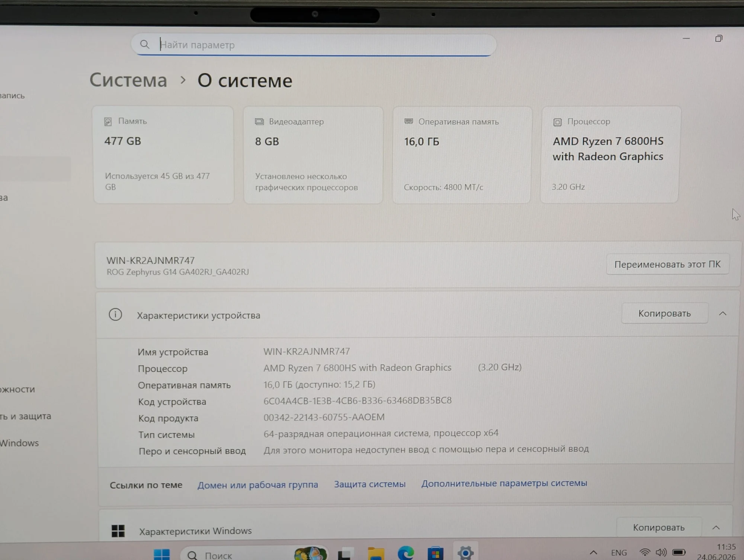This screenshot has height=560, width=744.
Task: Switch input language via 'ENG' indicator
Action: pos(619,553)
